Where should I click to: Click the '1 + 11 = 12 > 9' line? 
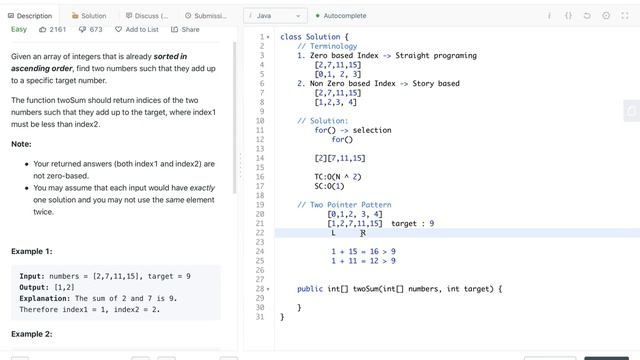click(x=364, y=261)
